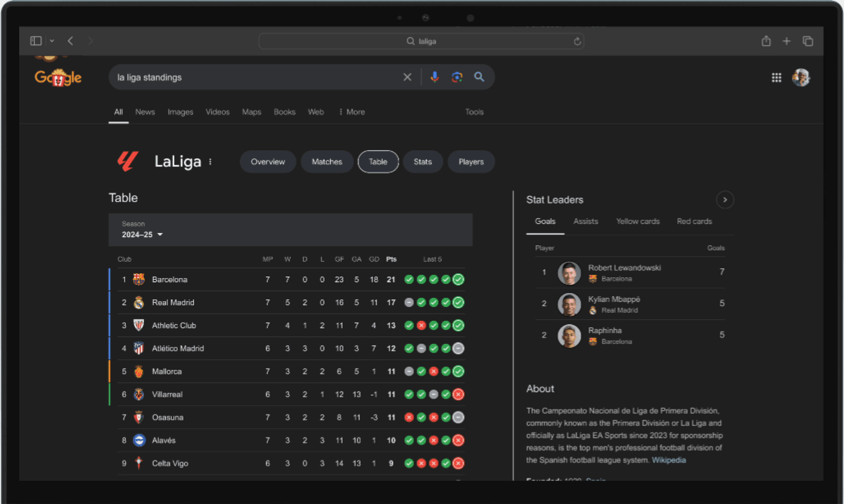
Task: Click the Osasuna crest icon
Action: tap(139, 417)
